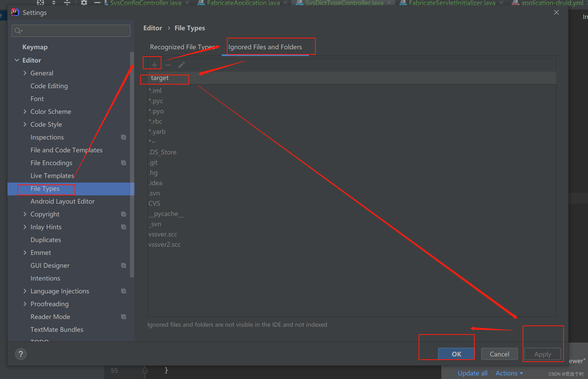The width and height of the screenshot is (588, 379).
Task: Click the icon beside Reader Mode
Action: click(124, 317)
